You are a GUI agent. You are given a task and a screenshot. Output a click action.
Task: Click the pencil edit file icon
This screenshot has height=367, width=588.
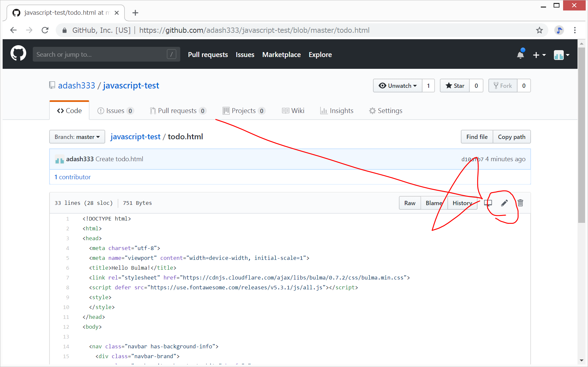504,203
